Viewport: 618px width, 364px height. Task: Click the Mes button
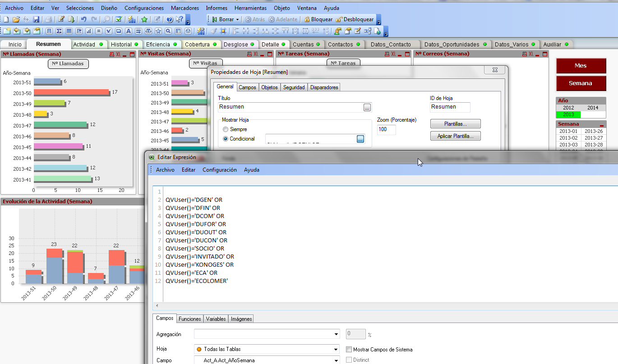(x=581, y=65)
